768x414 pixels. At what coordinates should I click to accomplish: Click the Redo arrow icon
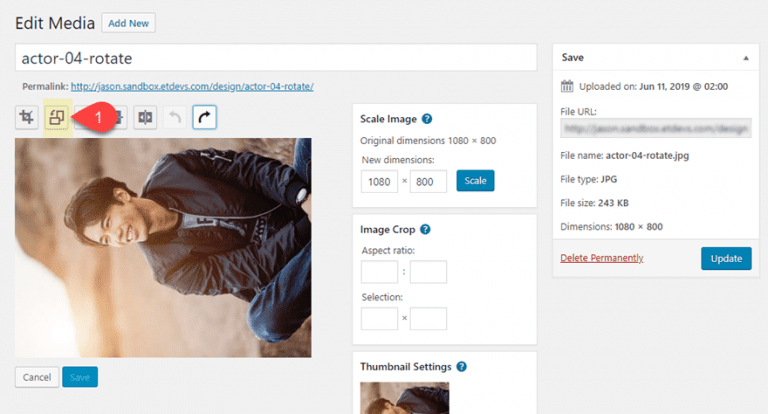[x=204, y=117]
